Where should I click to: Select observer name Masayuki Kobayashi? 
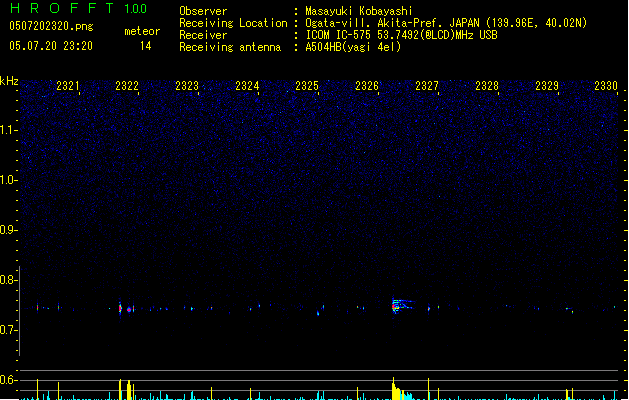(359, 11)
